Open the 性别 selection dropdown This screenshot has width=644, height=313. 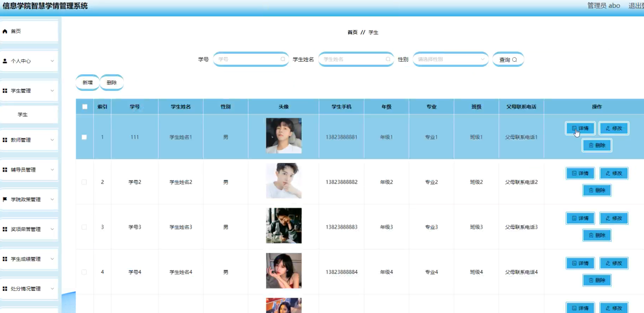(450, 59)
